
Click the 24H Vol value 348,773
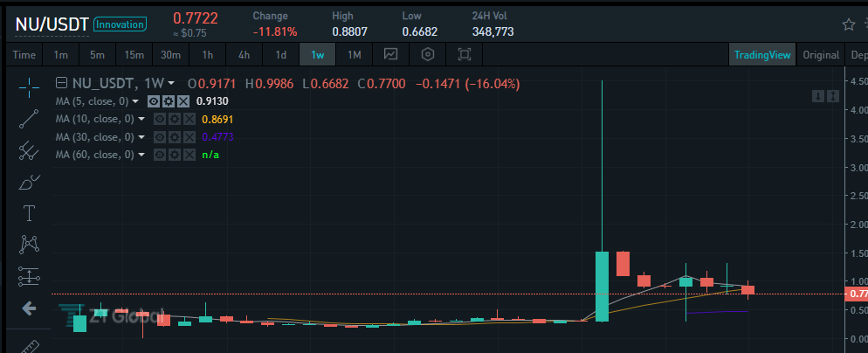[493, 32]
